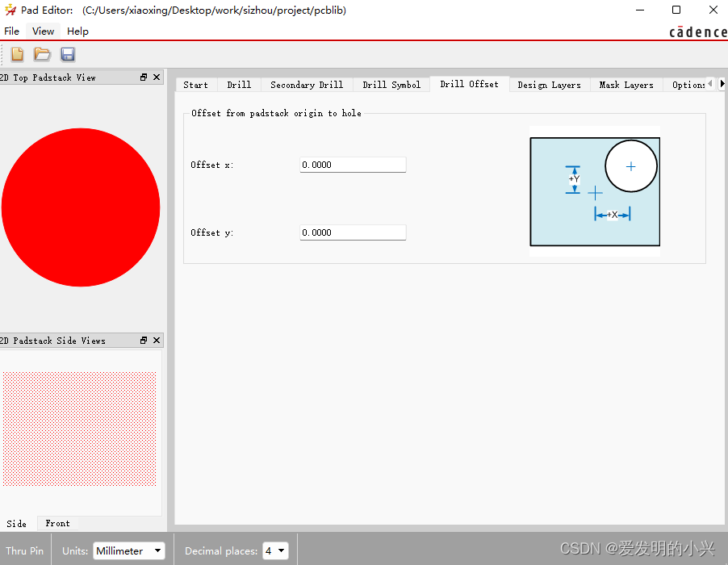This screenshot has width=728, height=565.
Task: Open a padstack file with folder icon
Action: (x=42, y=54)
